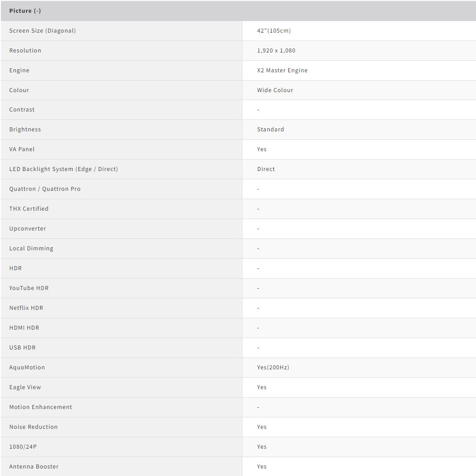Viewport: 476px width, 476px height.
Task: Click the LED Backlight System label
Action: click(63, 169)
